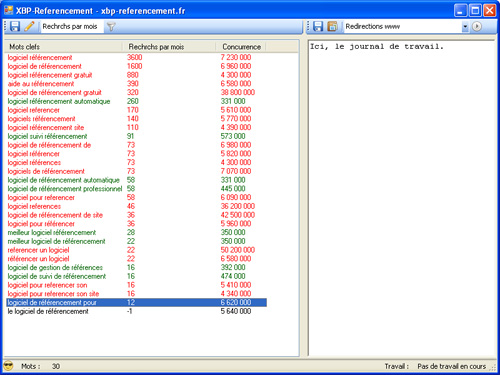Select row 'logiciel pour referencer son' with 5 410 000
The image size is (500, 375).
click(x=136, y=285)
